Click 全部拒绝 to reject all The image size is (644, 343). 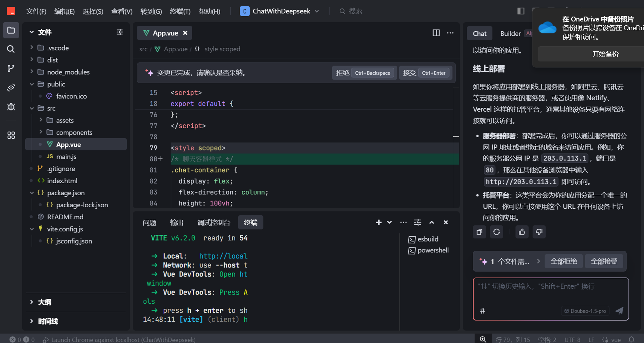pos(564,261)
